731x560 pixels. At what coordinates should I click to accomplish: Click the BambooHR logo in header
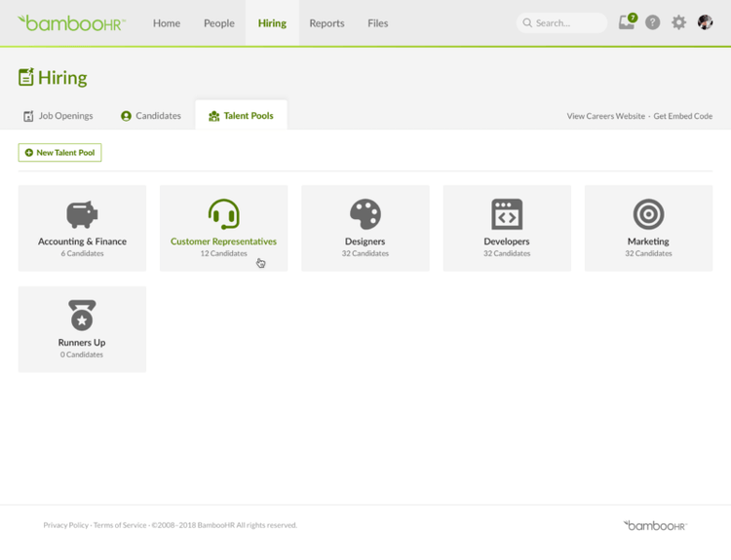click(71, 23)
